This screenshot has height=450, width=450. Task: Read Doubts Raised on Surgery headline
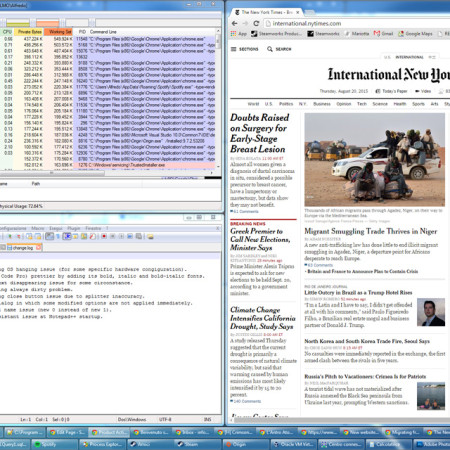pos(260,133)
